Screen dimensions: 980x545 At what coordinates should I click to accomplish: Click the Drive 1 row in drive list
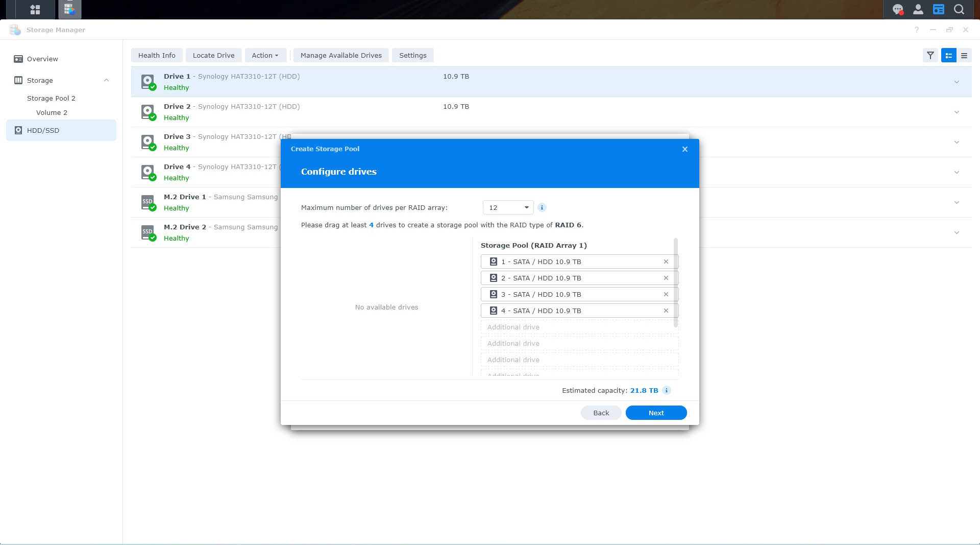click(551, 82)
